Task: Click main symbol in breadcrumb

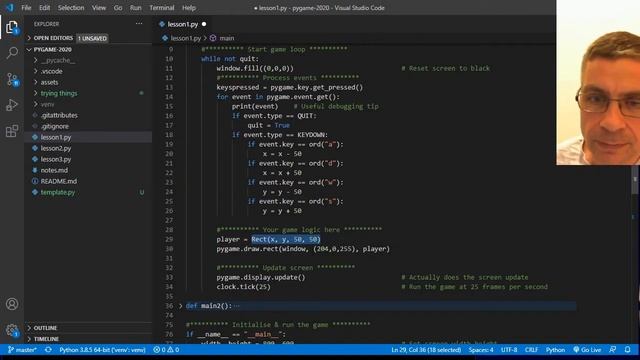Action: 222,38
